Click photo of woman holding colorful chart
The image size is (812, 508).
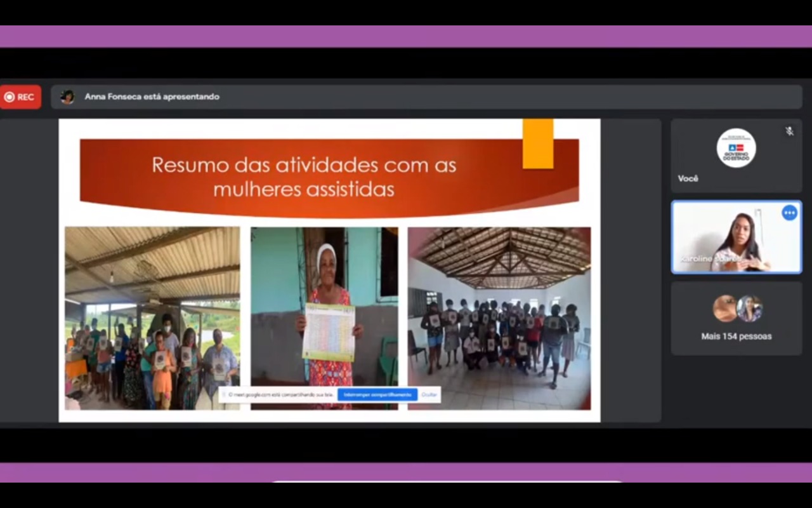324,305
